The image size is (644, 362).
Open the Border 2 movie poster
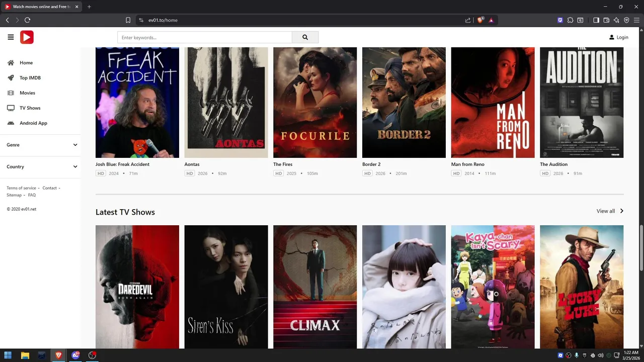point(404,103)
